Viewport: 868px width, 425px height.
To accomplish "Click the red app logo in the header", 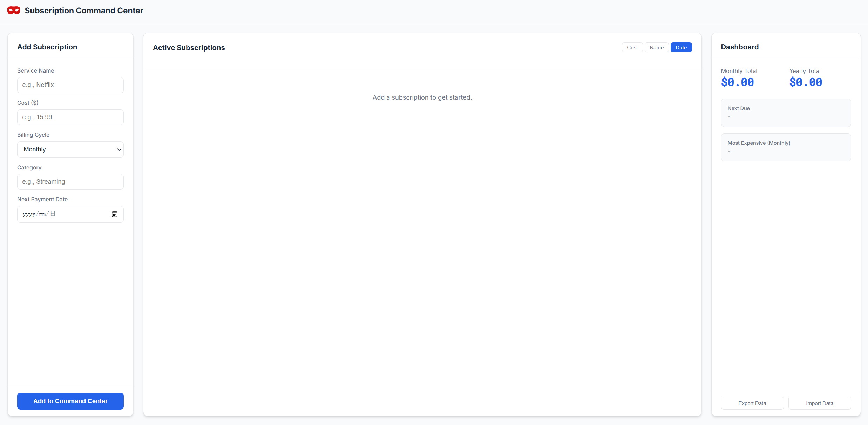I will (13, 11).
